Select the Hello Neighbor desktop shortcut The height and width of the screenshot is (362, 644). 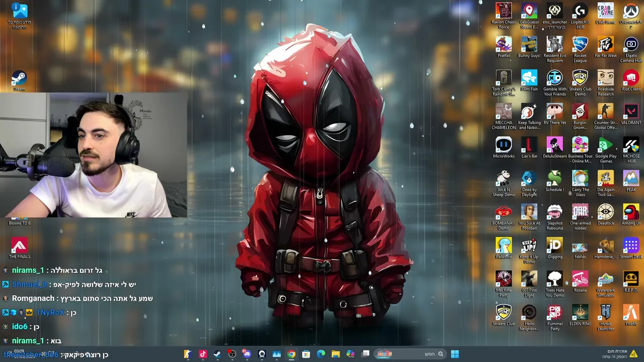[x=529, y=318]
